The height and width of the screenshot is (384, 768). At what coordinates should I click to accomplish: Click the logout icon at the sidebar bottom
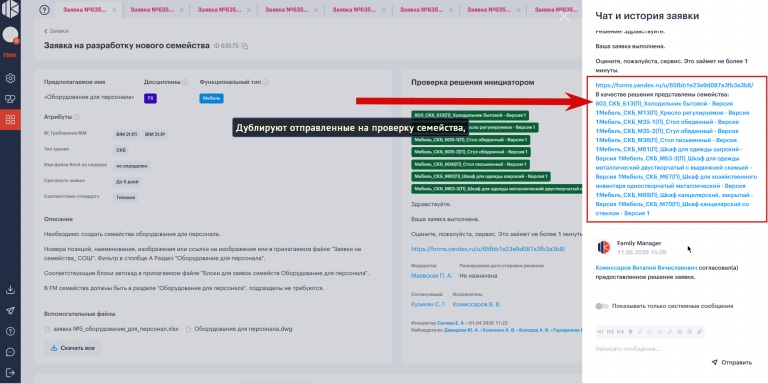10,373
